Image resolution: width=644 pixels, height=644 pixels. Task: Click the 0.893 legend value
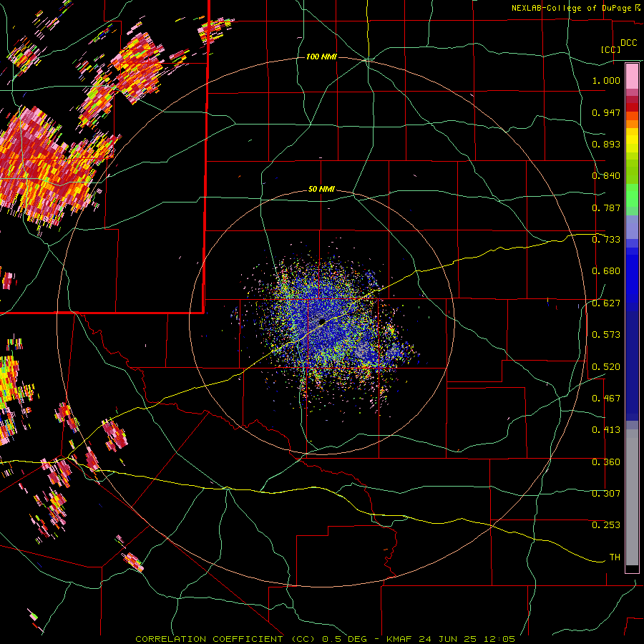(x=606, y=144)
